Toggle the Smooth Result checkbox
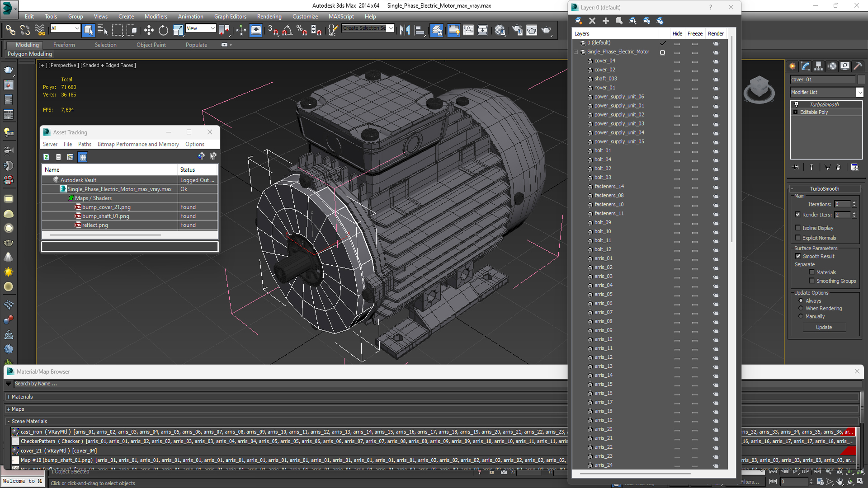Image resolution: width=868 pixels, height=488 pixels. [798, 256]
